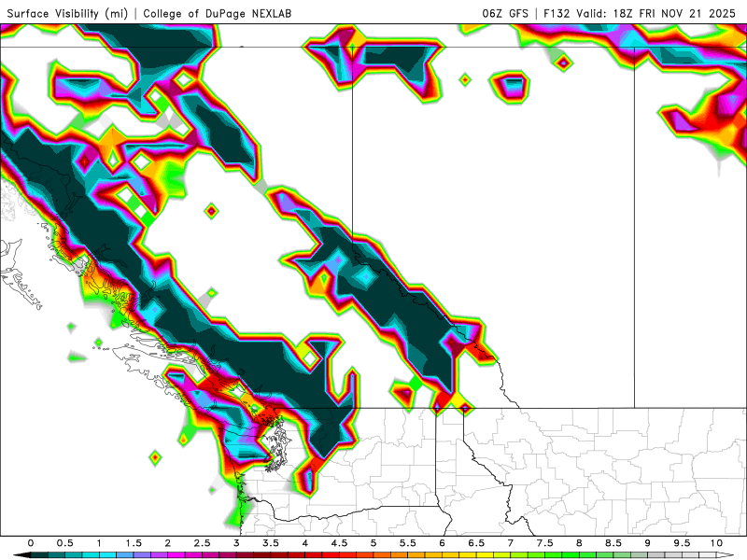Choose the "8.5" color scale label
The width and height of the screenshot is (747, 560).
(x=613, y=543)
